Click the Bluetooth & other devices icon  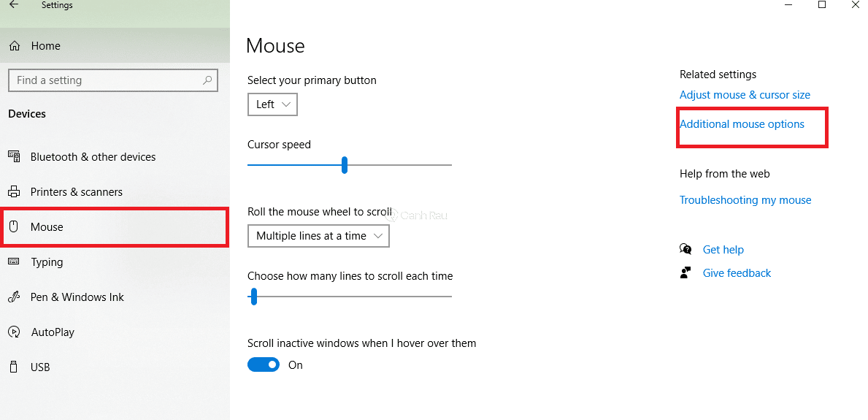(14, 156)
